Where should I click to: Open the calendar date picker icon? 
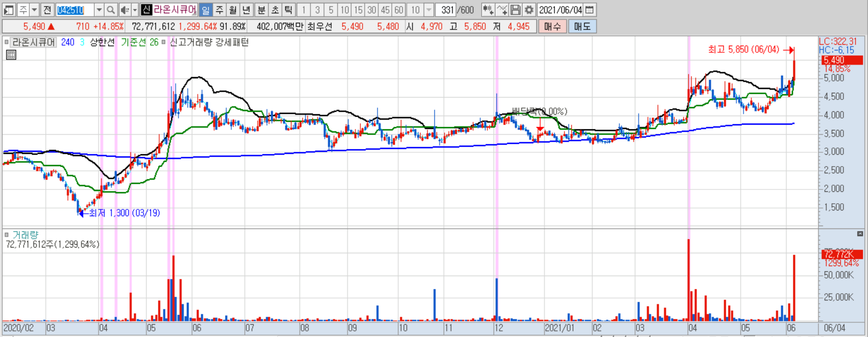point(589,10)
